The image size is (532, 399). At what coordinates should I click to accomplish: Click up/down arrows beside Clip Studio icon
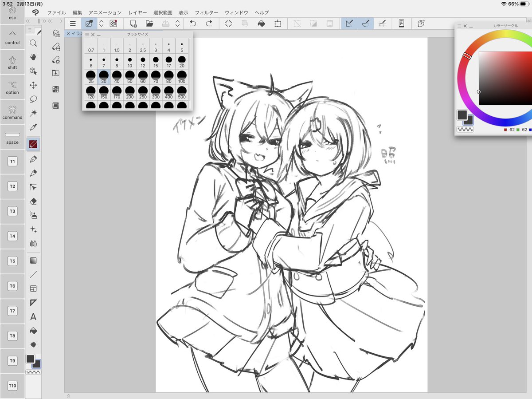click(x=101, y=24)
